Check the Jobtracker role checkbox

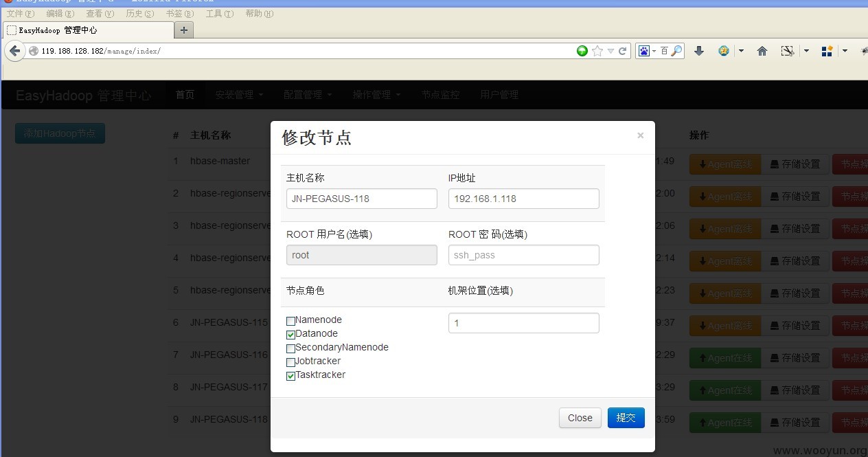[x=290, y=362]
